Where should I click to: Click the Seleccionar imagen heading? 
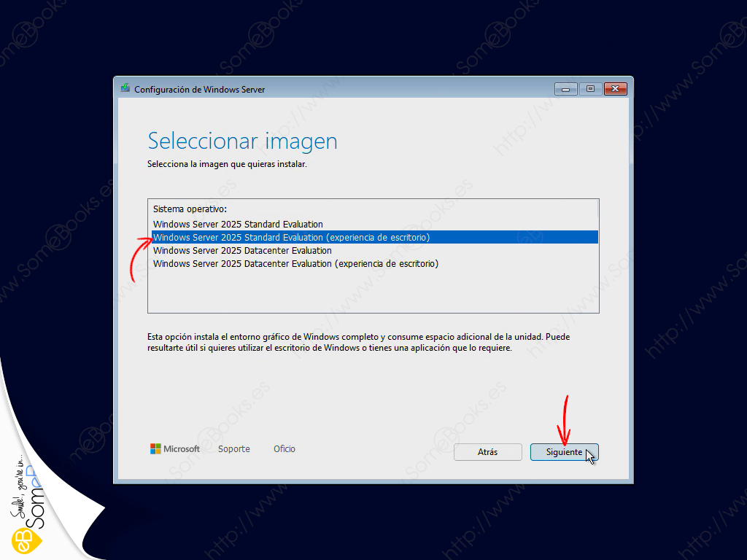pyautogui.click(x=242, y=141)
